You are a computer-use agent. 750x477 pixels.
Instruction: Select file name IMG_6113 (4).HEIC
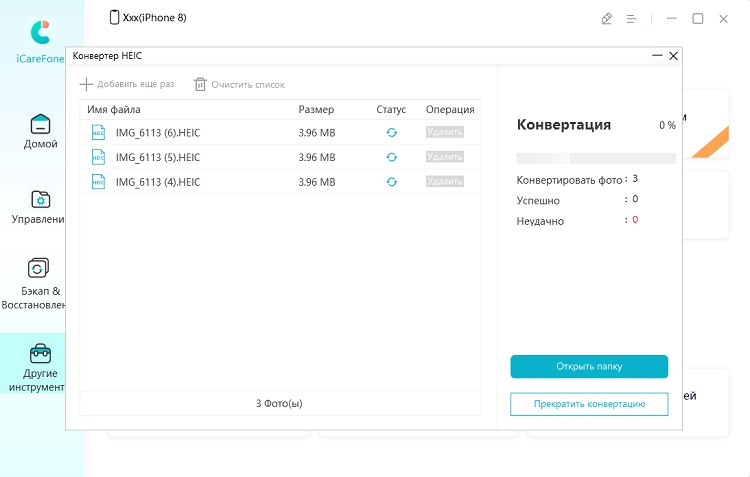tap(158, 182)
